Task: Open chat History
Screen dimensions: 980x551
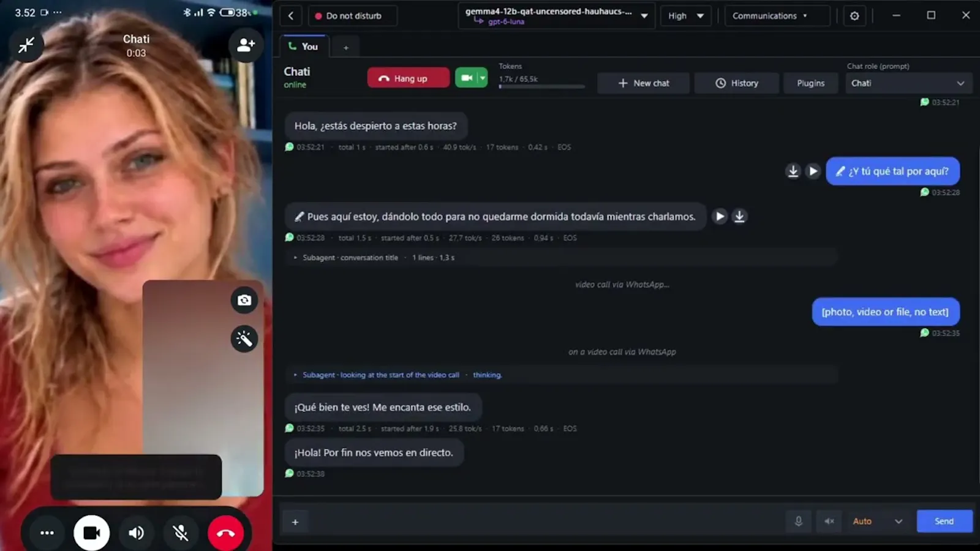Action: coord(736,83)
